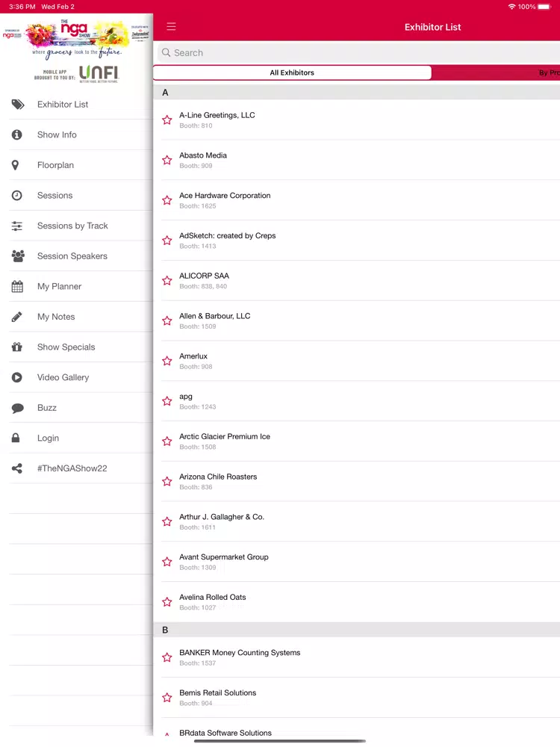Favorite Arizona Chile Roasters with star

click(x=167, y=482)
